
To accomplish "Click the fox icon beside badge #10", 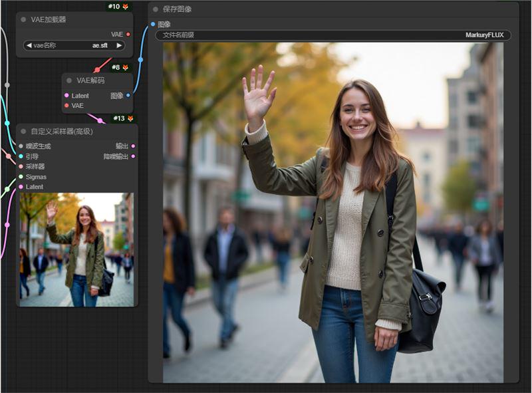I will point(127,7).
